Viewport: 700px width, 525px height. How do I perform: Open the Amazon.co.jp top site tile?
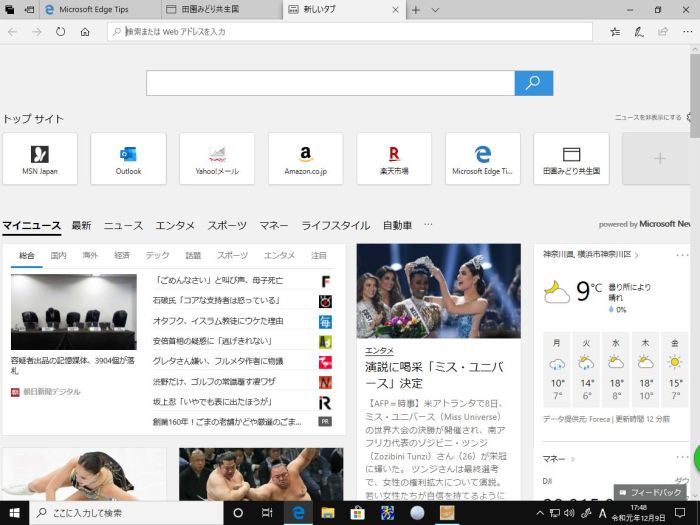[x=305, y=159]
